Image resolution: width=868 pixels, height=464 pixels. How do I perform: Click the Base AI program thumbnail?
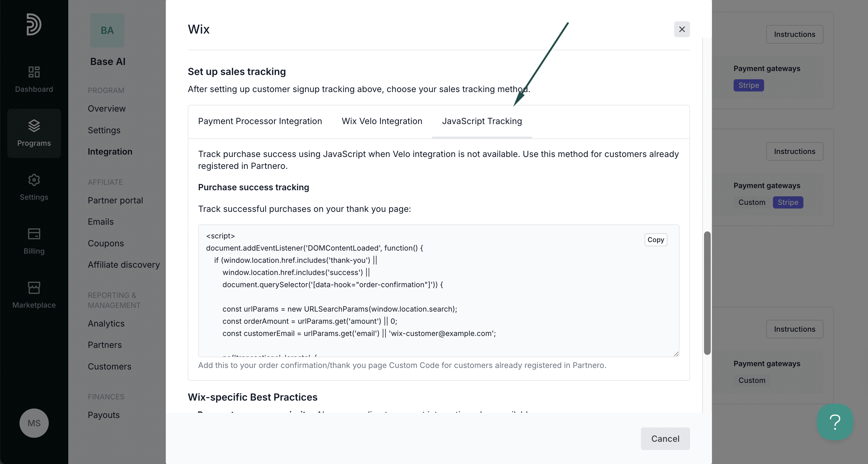tap(107, 30)
